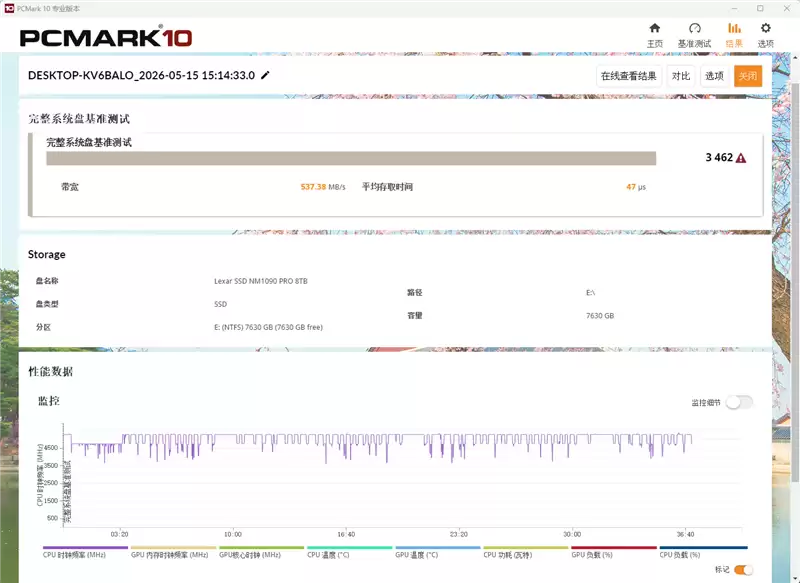Click the pencil edit icon beside result name

pos(265,75)
